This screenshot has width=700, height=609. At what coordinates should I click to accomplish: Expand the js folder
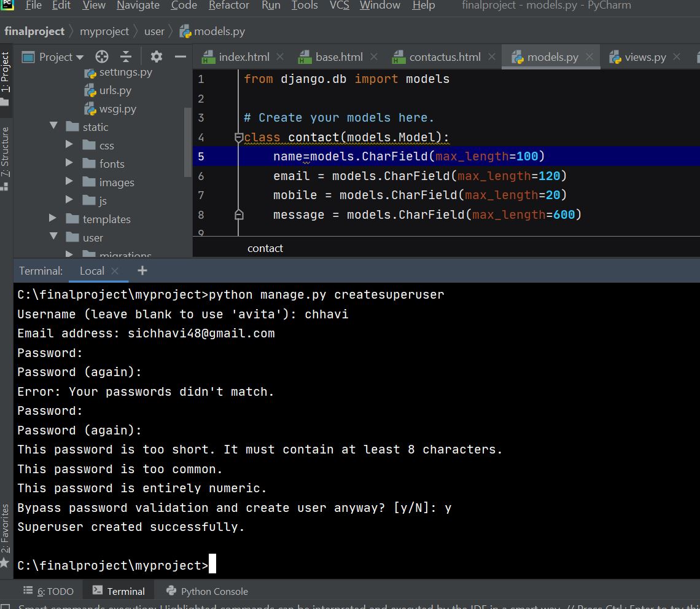[x=69, y=199]
